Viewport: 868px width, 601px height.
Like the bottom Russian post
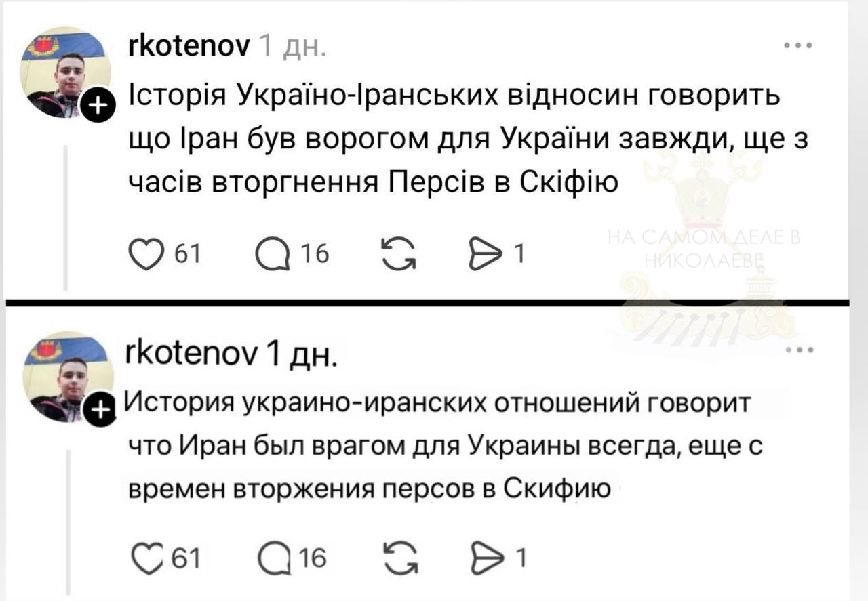coord(147,558)
